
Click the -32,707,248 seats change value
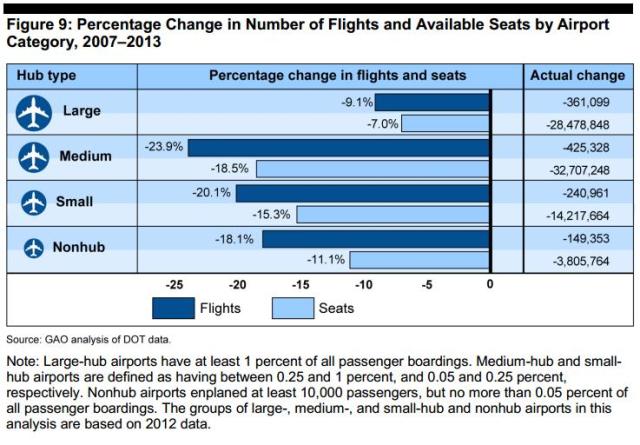coord(580,169)
